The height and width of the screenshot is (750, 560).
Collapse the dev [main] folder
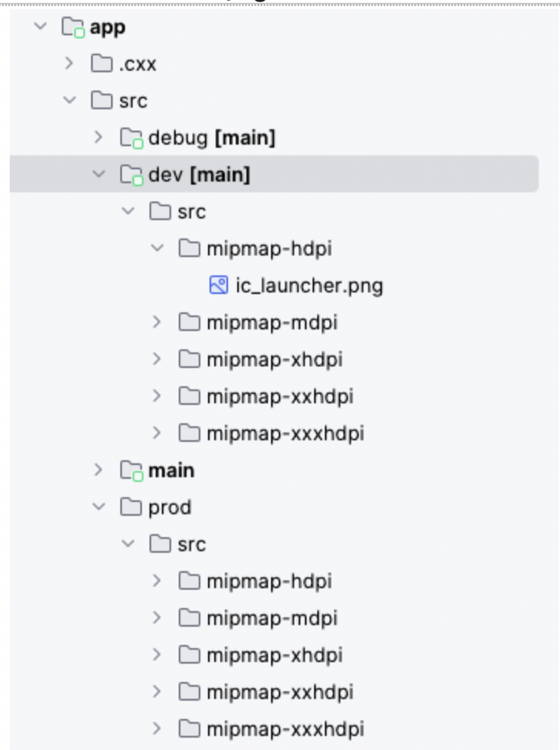pos(99,174)
